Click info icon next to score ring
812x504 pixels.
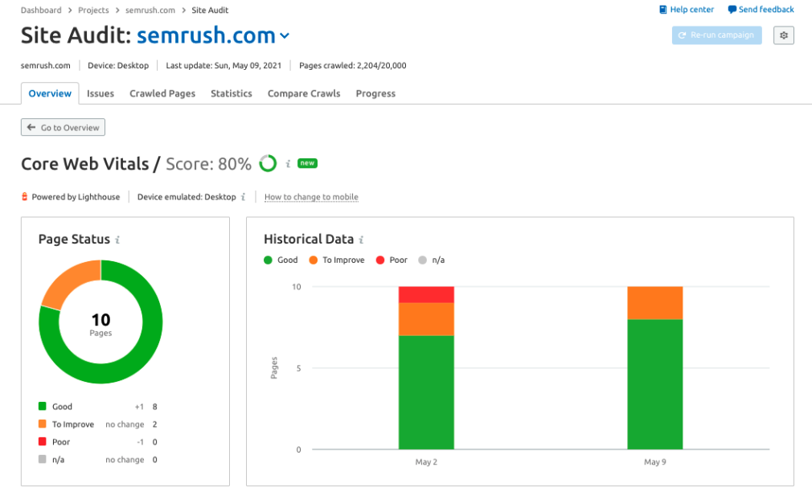[x=288, y=164]
